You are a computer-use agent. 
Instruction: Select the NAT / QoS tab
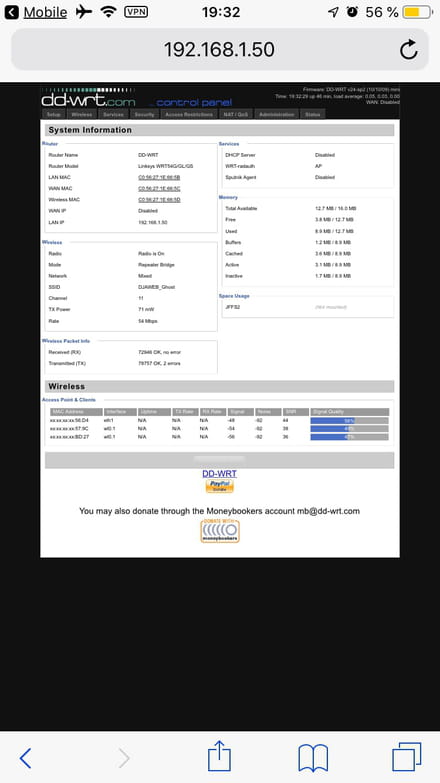[x=236, y=114]
